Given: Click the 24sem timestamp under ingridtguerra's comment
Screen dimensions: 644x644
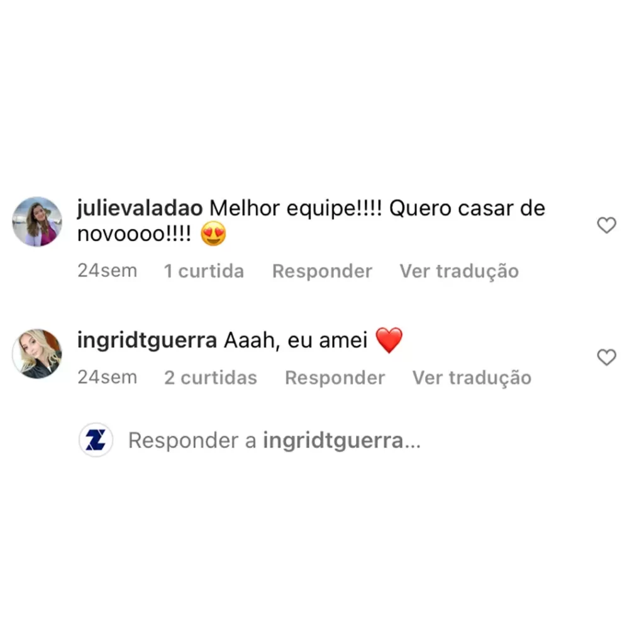Looking at the screenshot, I should (107, 377).
